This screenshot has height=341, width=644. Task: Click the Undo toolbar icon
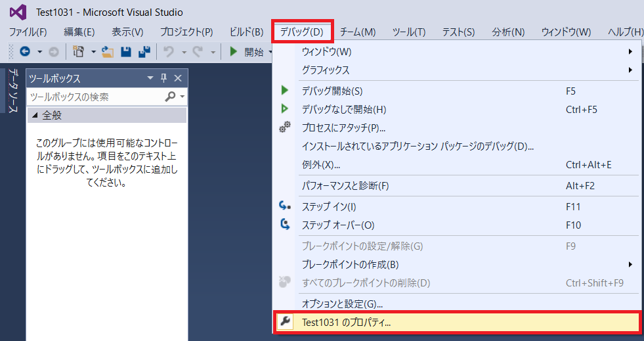(x=169, y=52)
